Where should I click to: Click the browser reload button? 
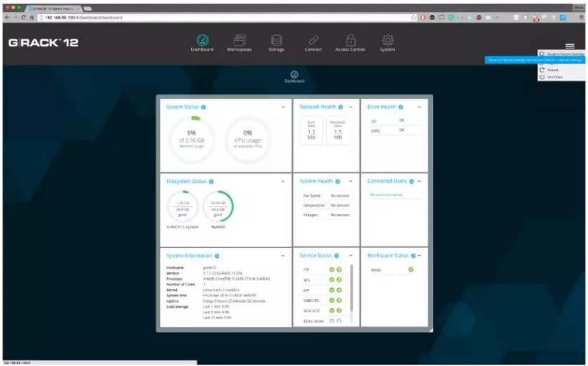24,18
